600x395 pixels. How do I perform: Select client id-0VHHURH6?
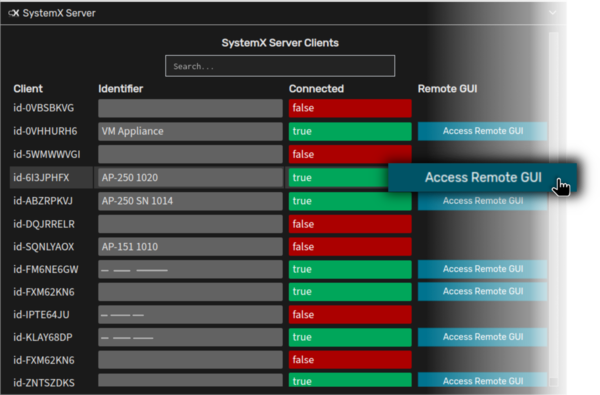45,131
